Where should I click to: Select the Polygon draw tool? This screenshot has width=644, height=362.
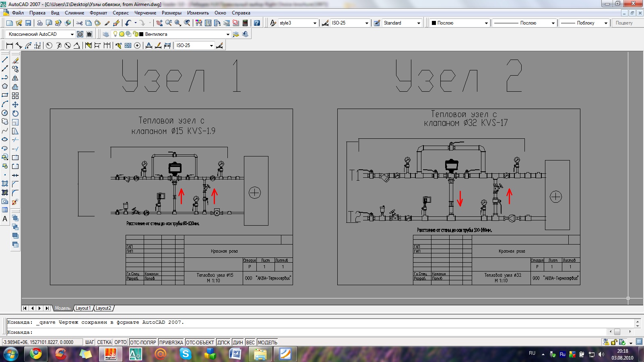pyautogui.click(x=5, y=86)
